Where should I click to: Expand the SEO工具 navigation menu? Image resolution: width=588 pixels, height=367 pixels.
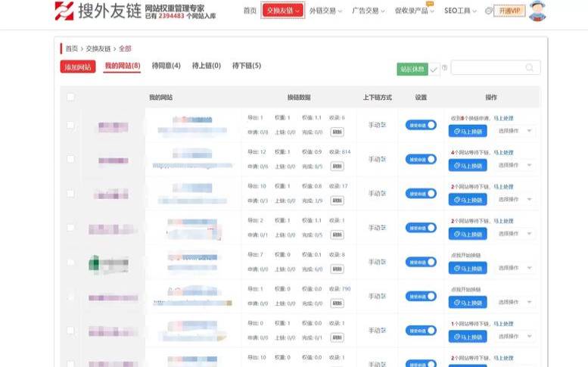click(460, 11)
